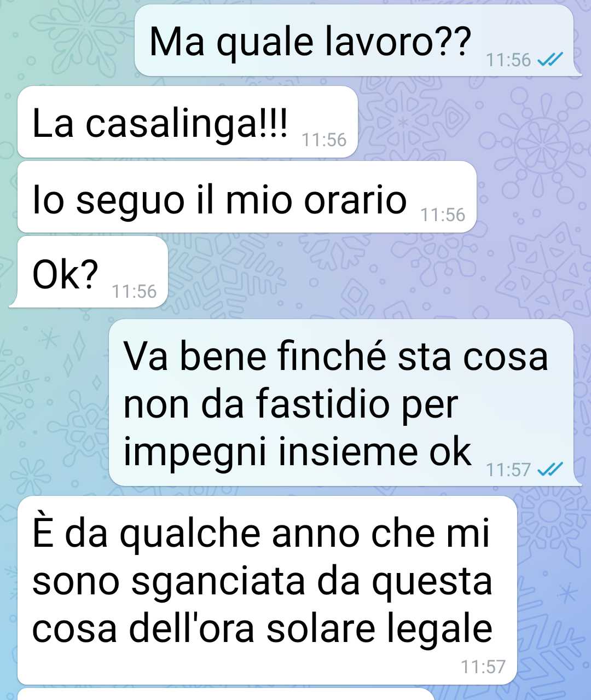
Task: Tap the message about 'ora solare legale'
Action: tap(267, 590)
